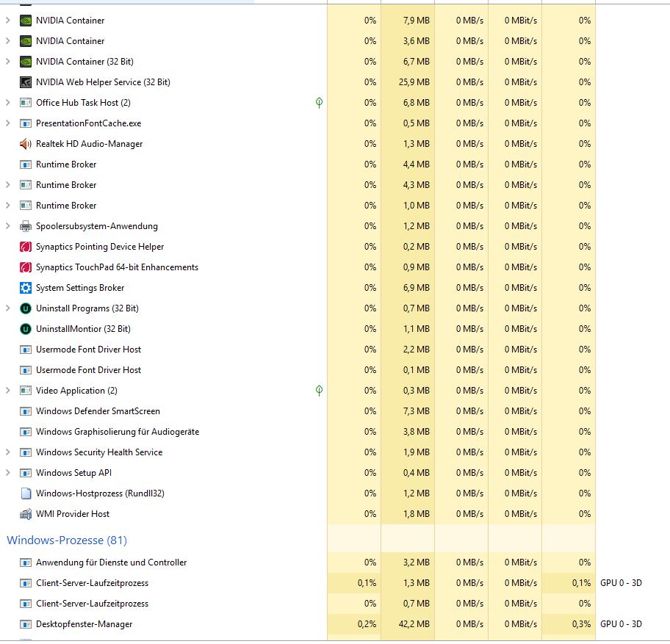This screenshot has width=670, height=644.
Task: Select the WMI Provider Host process name
Action: 73,514
